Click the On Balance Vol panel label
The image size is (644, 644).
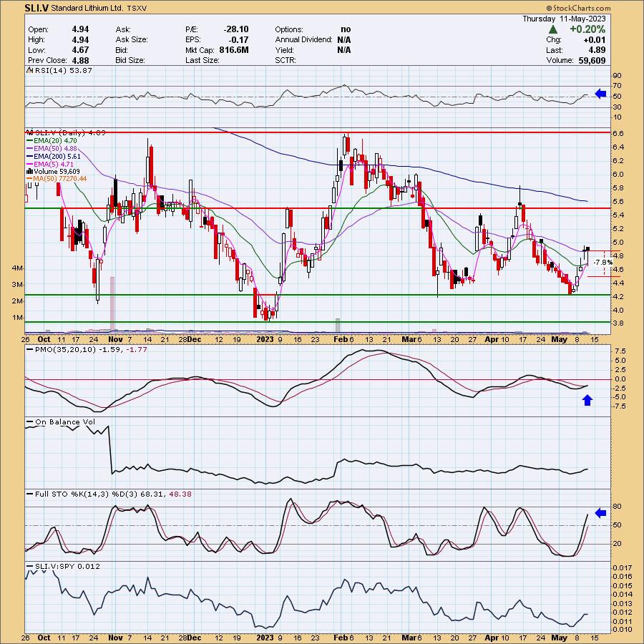coord(65,421)
